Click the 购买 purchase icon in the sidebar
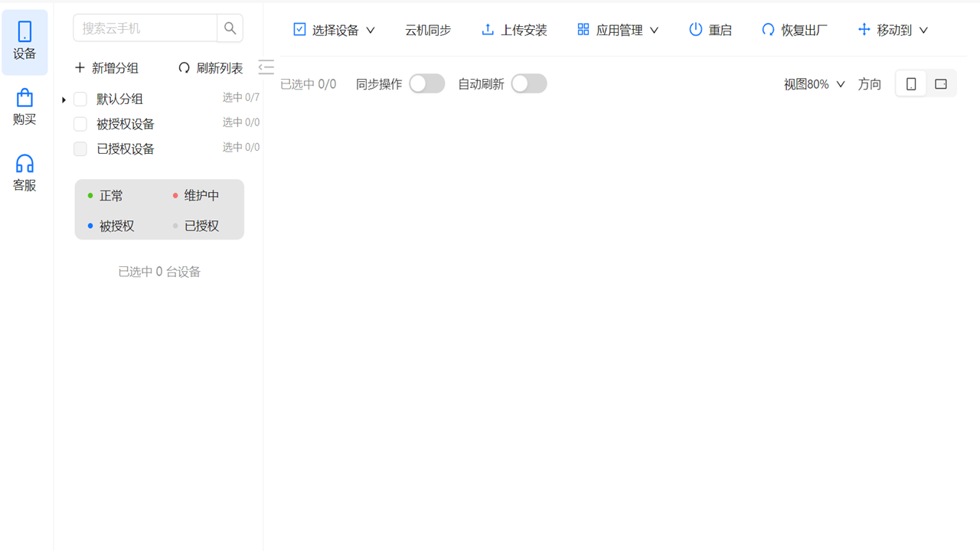Image resolution: width=980 pixels, height=551 pixels. (24, 107)
